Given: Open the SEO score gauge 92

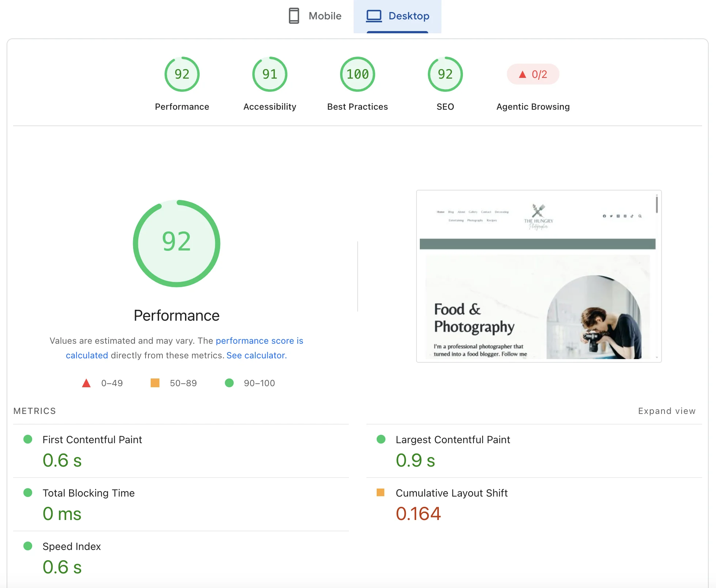Looking at the screenshot, I should pyautogui.click(x=445, y=74).
